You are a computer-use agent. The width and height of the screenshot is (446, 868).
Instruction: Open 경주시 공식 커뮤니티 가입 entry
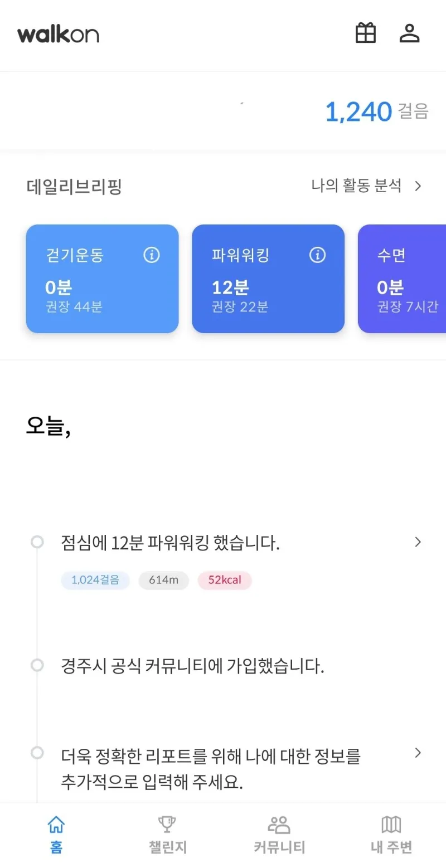pyautogui.click(x=192, y=666)
